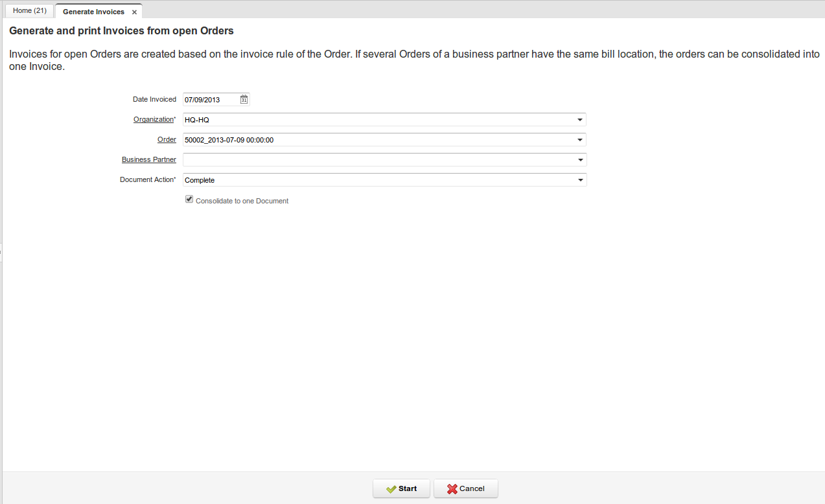Click the red X Cancel icon
825x504 pixels.
[x=452, y=488]
